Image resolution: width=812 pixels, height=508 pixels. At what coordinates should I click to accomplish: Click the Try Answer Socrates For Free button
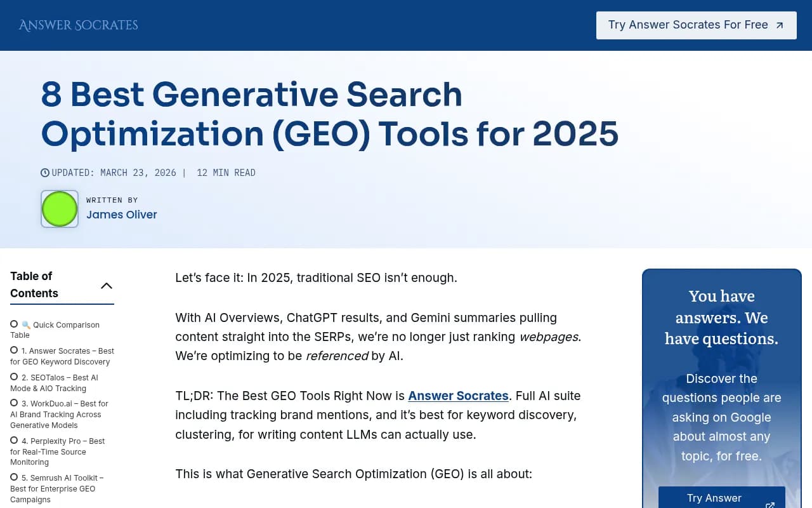[x=696, y=25]
